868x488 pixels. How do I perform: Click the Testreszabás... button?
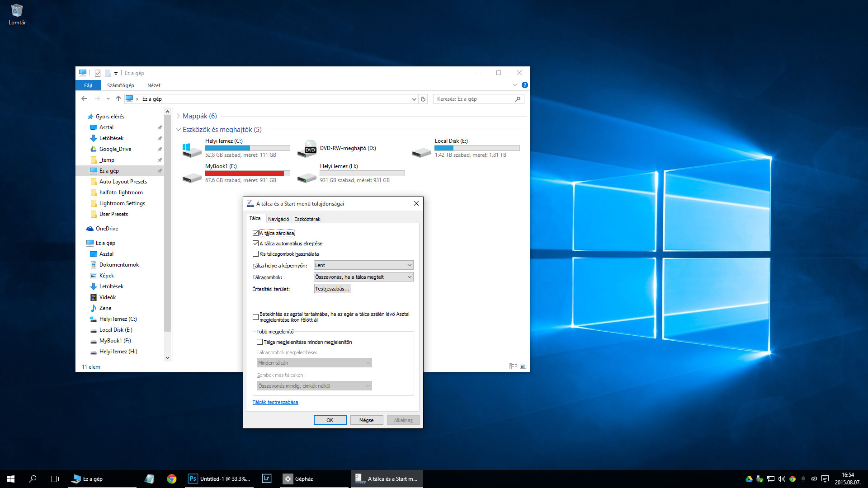332,289
